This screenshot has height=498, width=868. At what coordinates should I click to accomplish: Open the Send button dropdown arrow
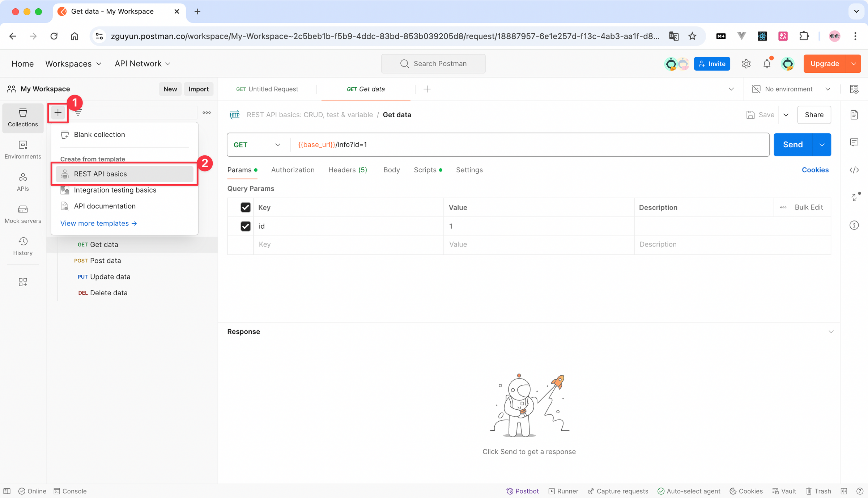(x=822, y=145)
